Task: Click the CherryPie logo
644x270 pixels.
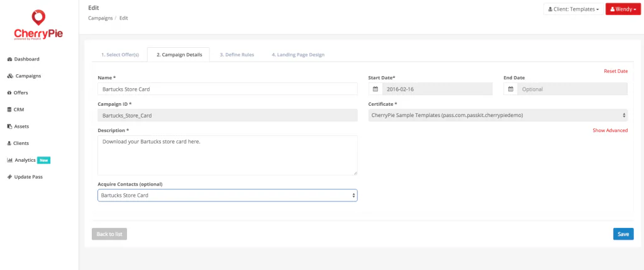Action: [38, 25]
